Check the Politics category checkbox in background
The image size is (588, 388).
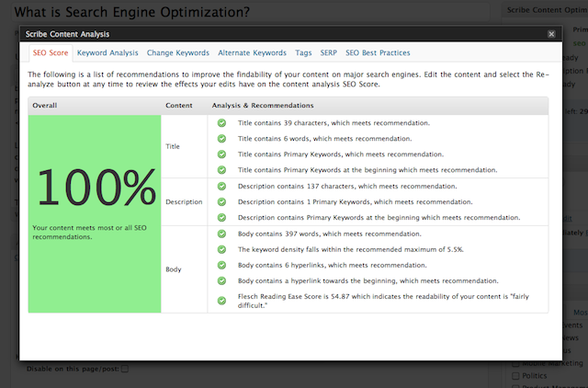[516, 376]
